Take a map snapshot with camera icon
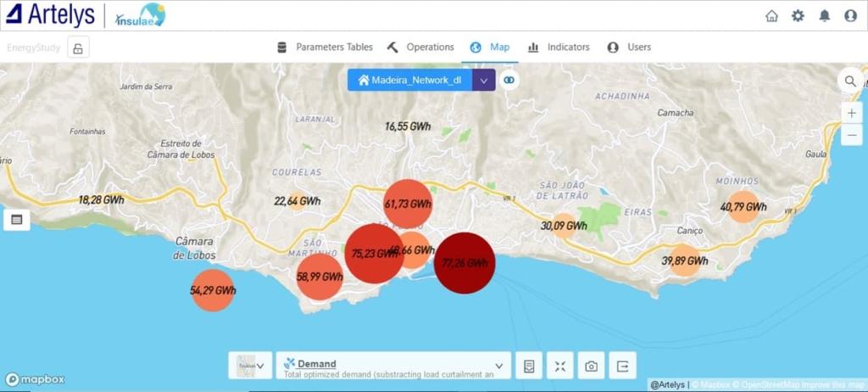This screenshot has height=392, width=868. 592,366
